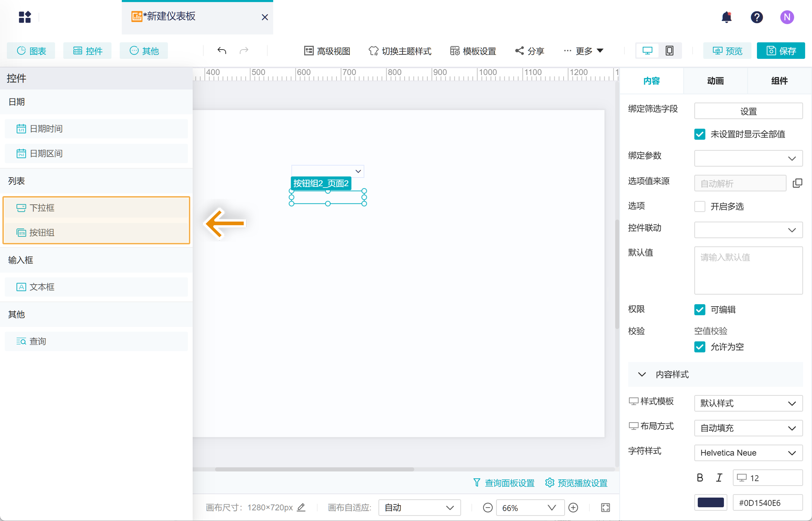This screenshot has width=812, height=521.
Task: Uncheck 未设置时显示全部值 checkbox
Action: [x=700, y=134]
